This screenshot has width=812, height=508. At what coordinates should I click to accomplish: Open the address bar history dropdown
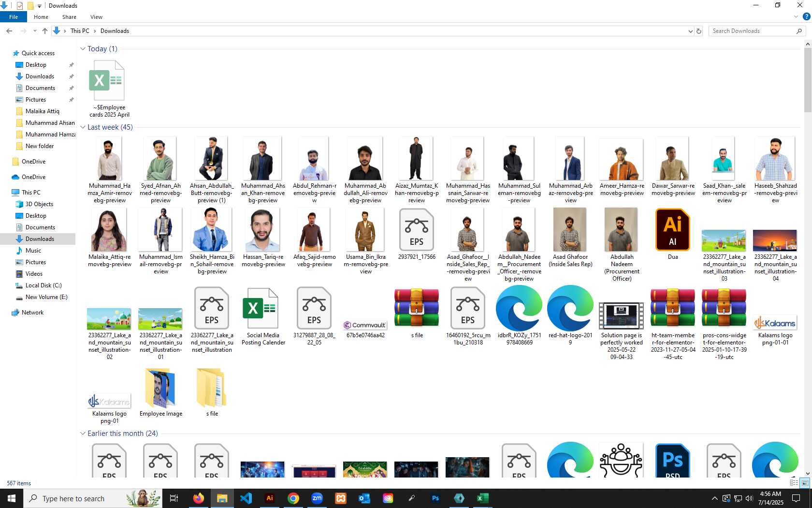tap(690, 31)
